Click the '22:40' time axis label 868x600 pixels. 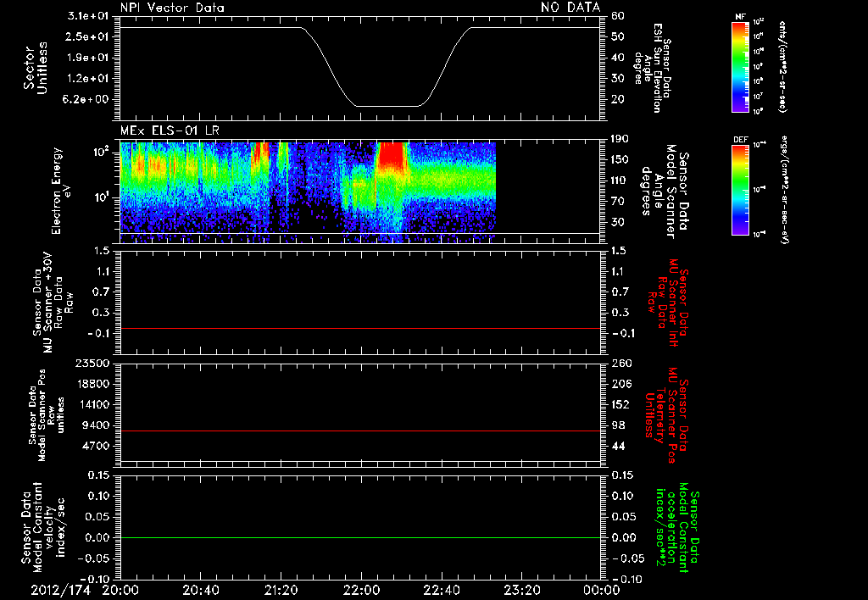(x=441, y=590)
